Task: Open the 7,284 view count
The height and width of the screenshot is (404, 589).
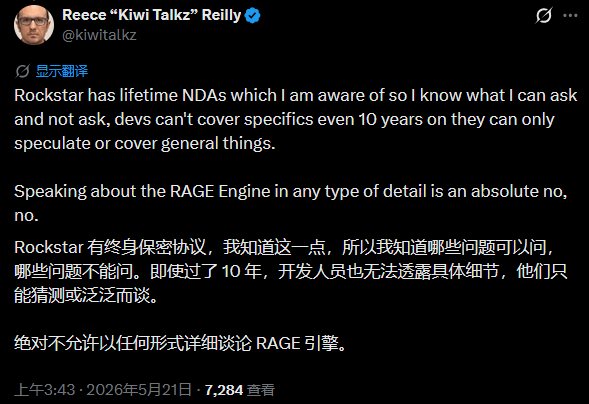Action: [x=224, y=390]
